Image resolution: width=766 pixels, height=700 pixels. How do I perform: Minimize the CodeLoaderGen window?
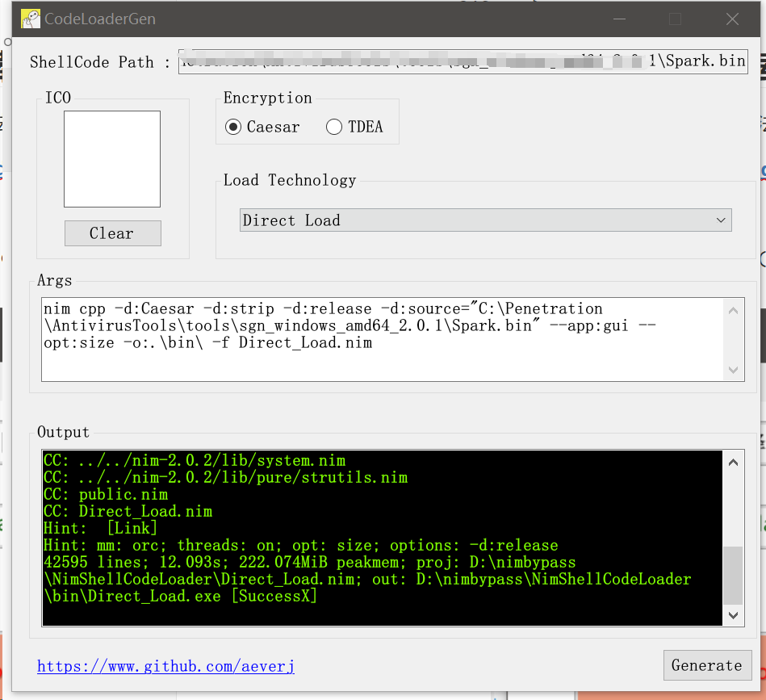[x=618, y=19]
